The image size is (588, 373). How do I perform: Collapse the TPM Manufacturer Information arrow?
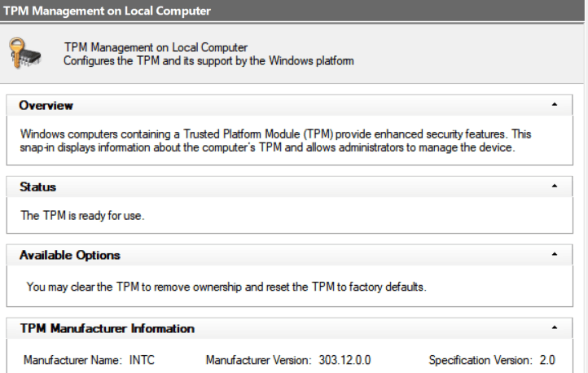[555, 327]
